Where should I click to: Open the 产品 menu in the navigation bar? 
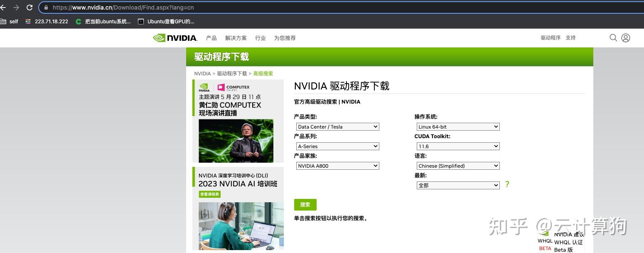click(x=211, y=37)
